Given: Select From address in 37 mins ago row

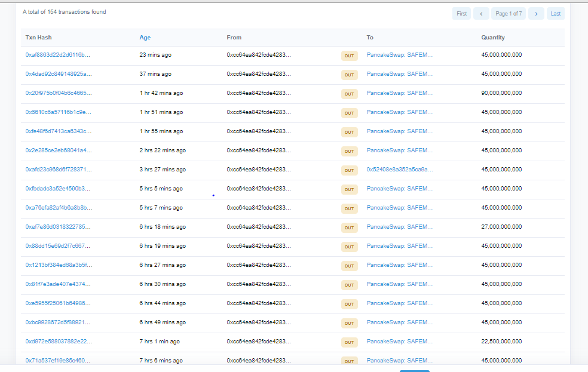Looking at the screenshot, I should [259, 74].
